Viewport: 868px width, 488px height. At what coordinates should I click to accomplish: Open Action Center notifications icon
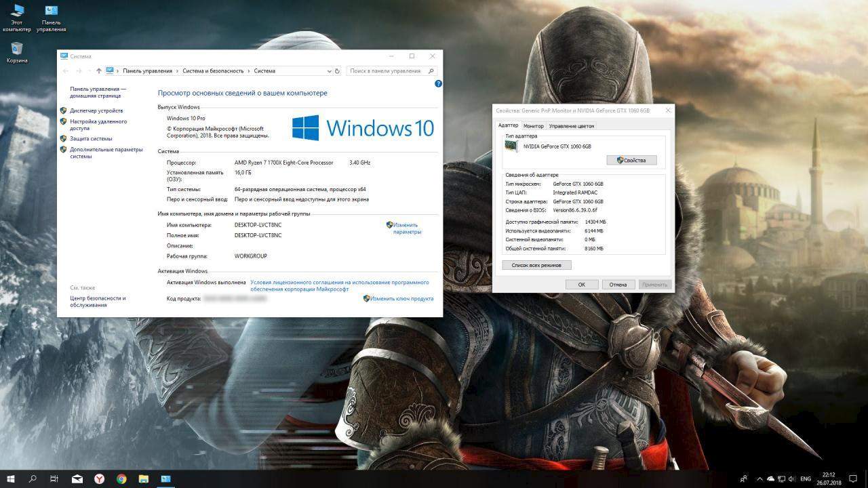(x=853, y=479)
